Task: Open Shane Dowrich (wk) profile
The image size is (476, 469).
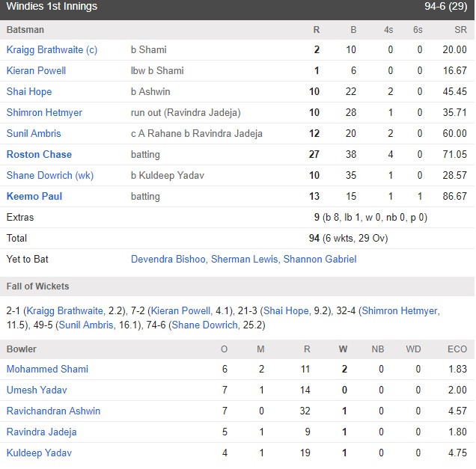Action: pyautogui.click(x=50, y=175)
